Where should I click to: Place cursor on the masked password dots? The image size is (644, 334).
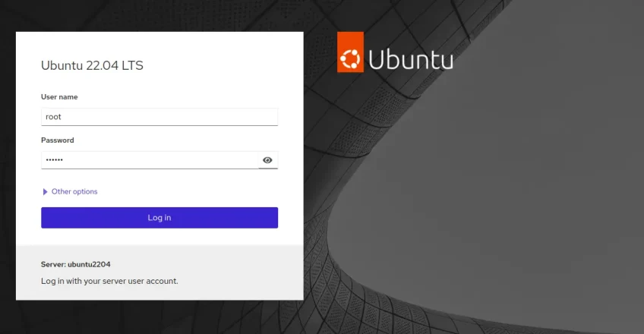click(x=55, y=160)
